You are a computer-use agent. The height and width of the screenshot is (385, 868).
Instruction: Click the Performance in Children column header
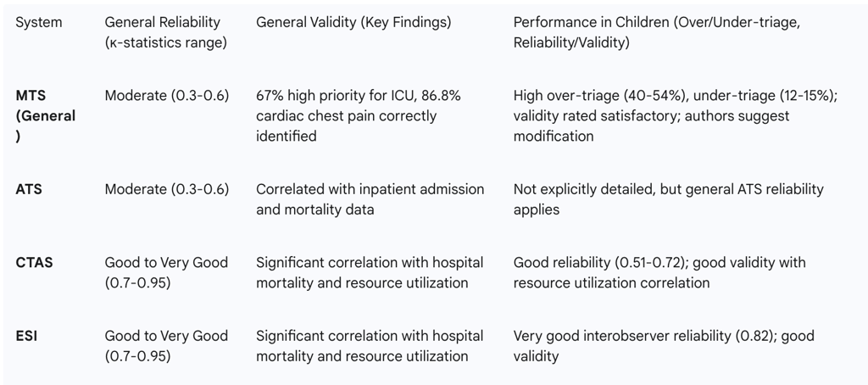pos(656,32)
